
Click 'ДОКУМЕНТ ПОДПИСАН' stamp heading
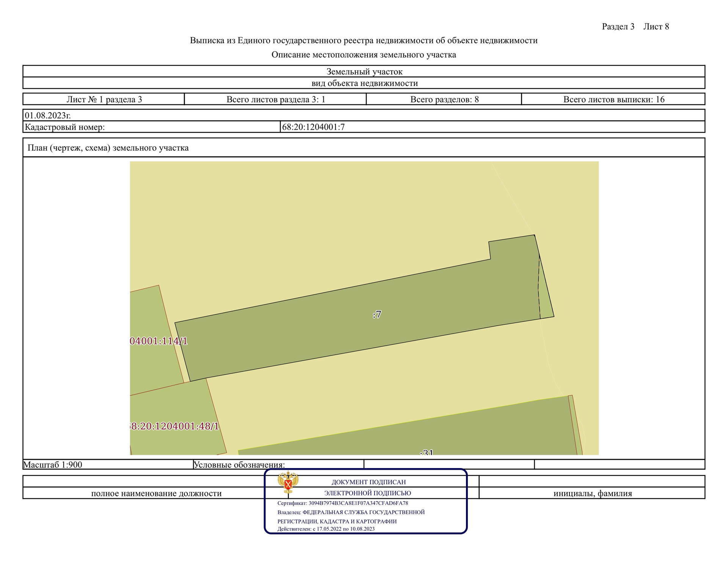369,482
